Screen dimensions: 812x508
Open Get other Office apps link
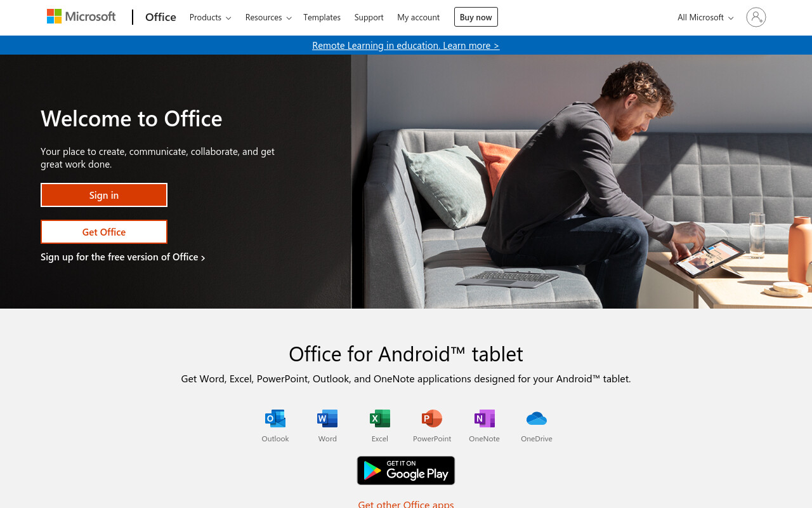406,504
